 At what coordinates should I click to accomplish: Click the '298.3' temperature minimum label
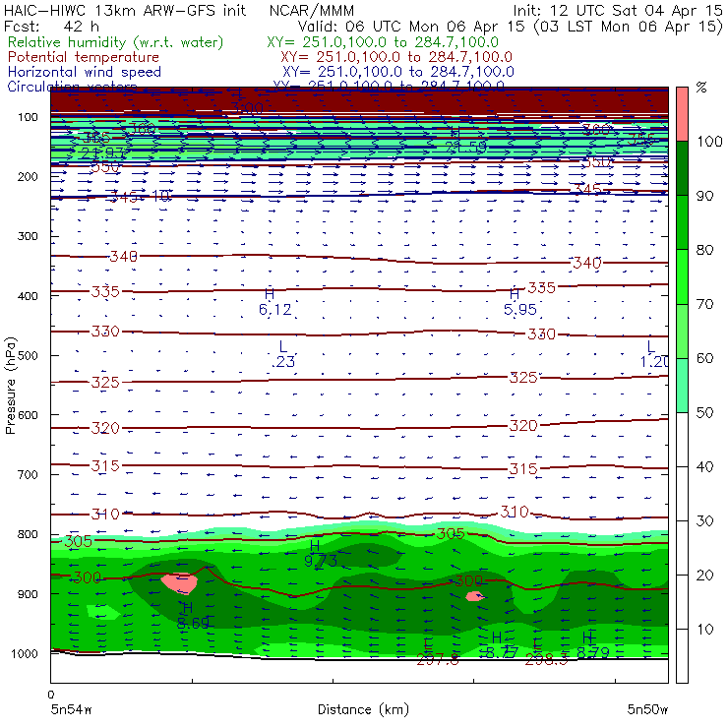(x=546, y=660)
